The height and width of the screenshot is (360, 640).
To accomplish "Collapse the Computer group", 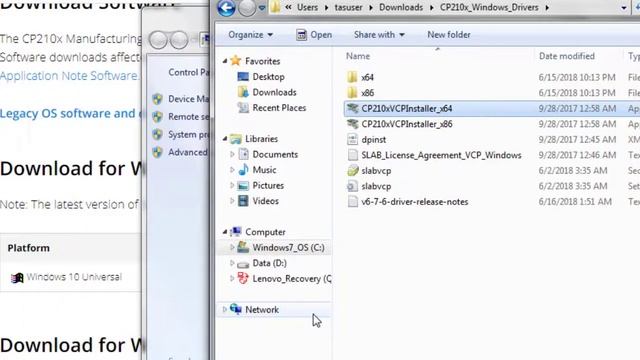I will click(225, 232).
